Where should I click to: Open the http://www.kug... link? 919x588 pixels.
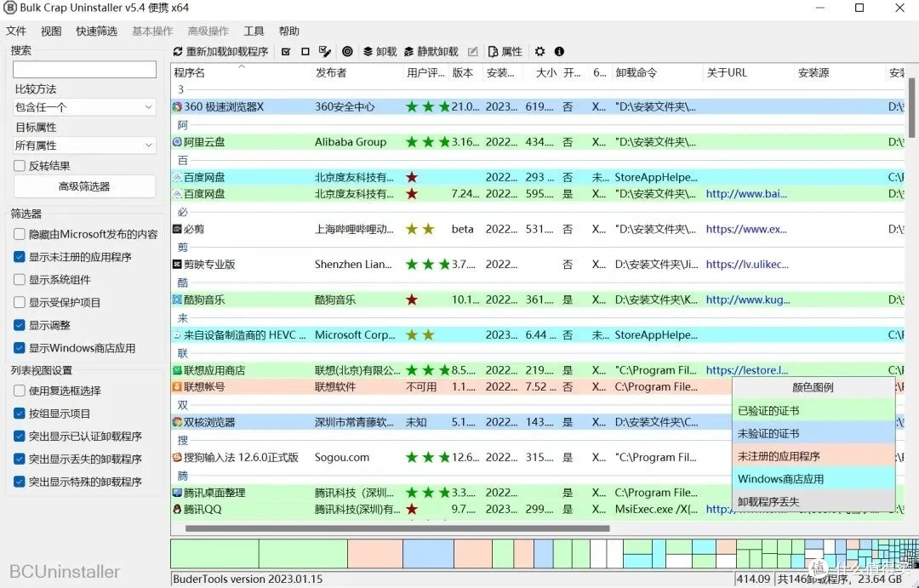[x=748, y=300]
